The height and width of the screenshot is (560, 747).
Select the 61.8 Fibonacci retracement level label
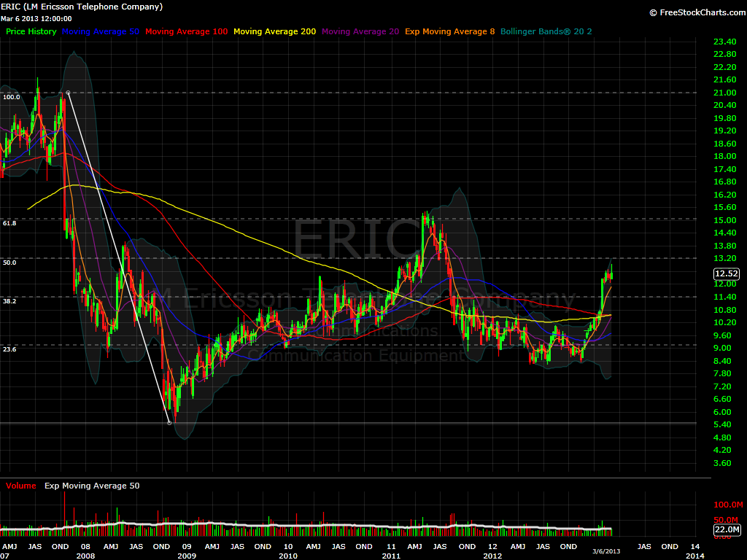[9, 223]
